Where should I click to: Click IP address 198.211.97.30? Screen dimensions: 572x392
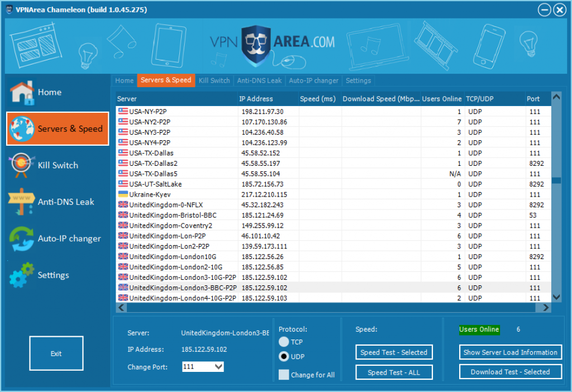coord(263,112)
